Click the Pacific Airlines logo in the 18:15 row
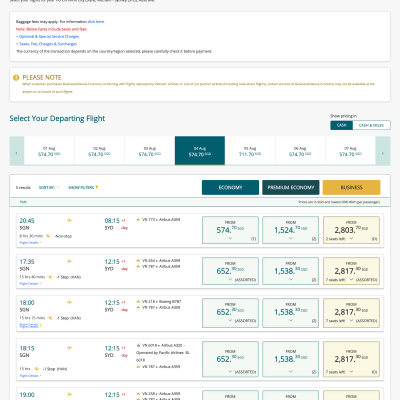The width and height of the screenshot is (400, 400). point(138,345)
